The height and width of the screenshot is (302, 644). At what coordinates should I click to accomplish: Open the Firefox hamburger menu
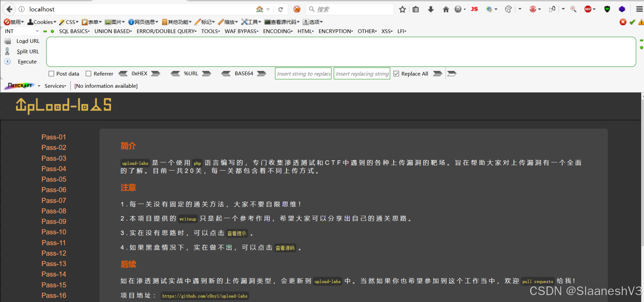tap(639, 9)
